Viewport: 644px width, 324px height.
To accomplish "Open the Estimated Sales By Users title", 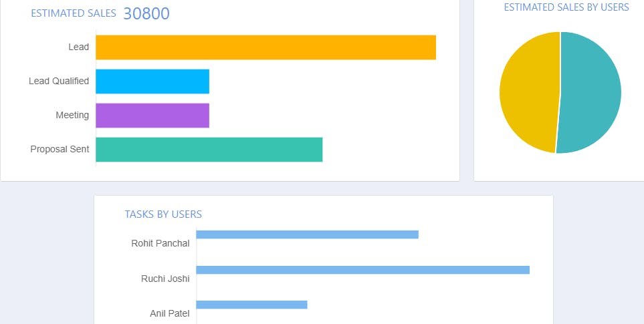I will (x=566, y=7).
